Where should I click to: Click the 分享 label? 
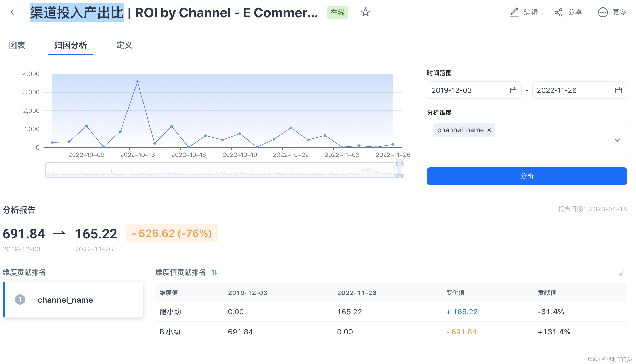(575, 12)
